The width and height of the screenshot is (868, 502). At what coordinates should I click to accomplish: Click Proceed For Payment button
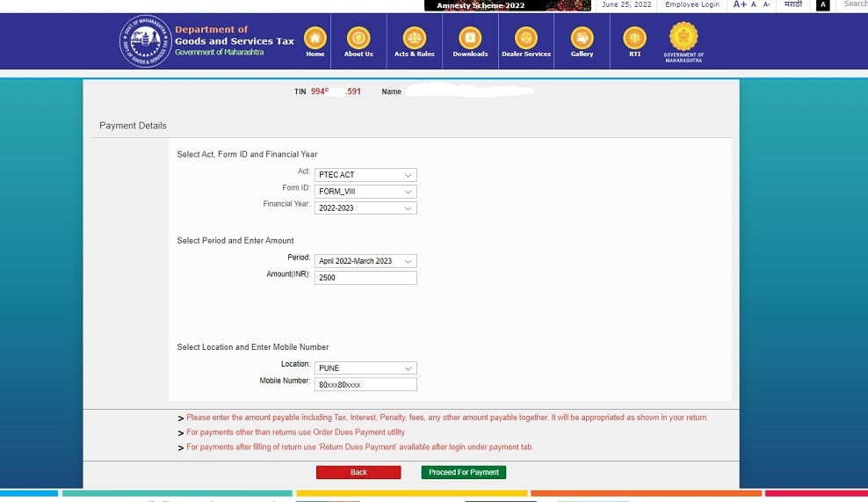pos(463,473)
